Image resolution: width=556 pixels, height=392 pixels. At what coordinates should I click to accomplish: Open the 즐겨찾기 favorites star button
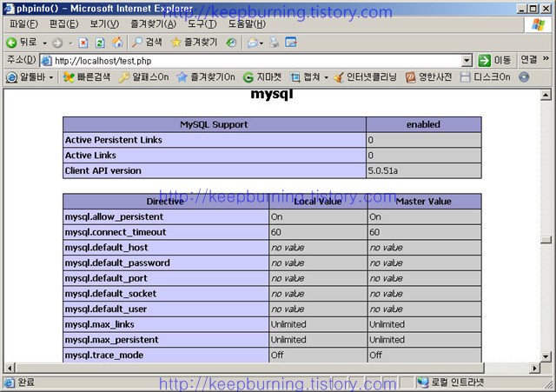194,43
